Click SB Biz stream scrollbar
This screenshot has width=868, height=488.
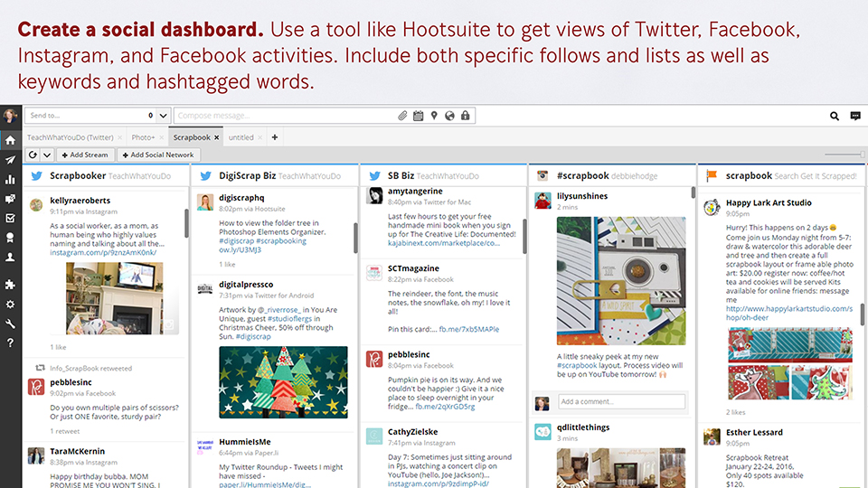coord(524,236)
